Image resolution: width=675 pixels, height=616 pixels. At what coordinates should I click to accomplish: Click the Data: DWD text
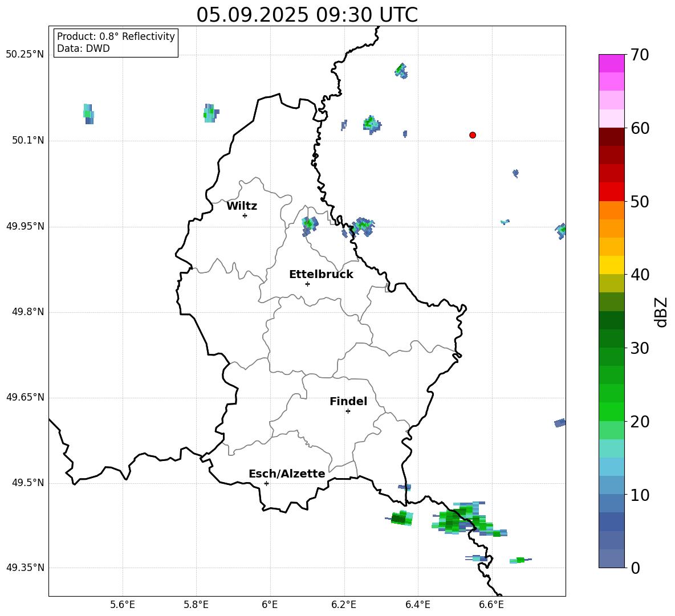pyautogui.click(x=83, y=49)
